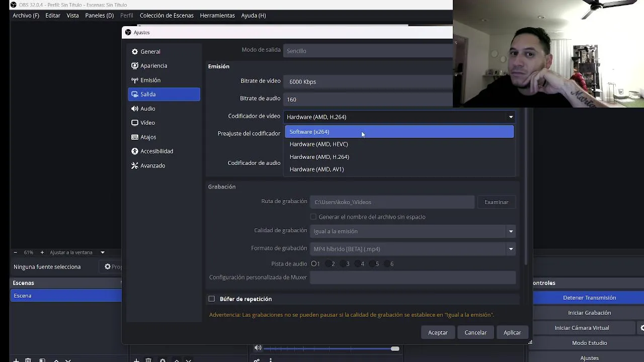Open the Herramientas menu
Image resolution: width=644 pixels, height=362 pixels.
click(x=217, y=16)
